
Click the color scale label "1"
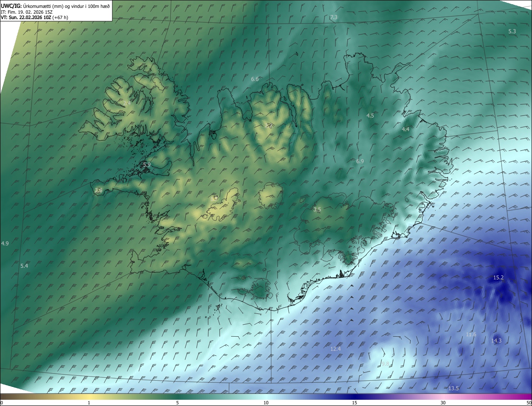coord(89,403)
